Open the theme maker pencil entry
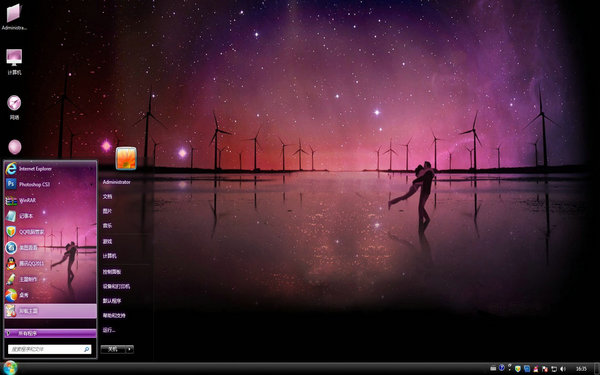Viewport: 600px width, 375px height. [x=50, y=279]
